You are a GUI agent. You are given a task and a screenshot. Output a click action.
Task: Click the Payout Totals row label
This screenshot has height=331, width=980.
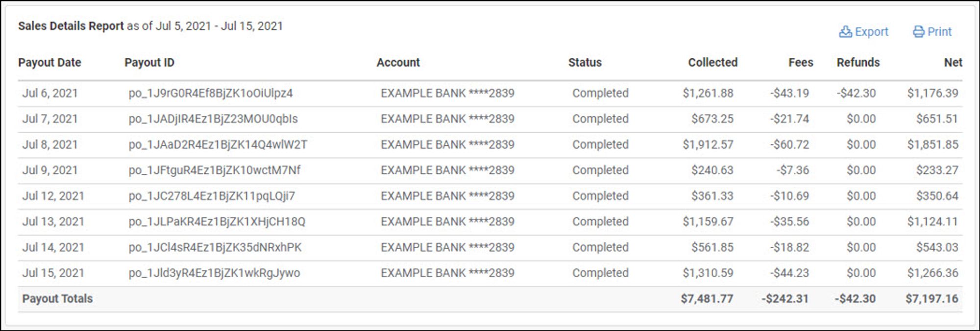pos(57,299)
